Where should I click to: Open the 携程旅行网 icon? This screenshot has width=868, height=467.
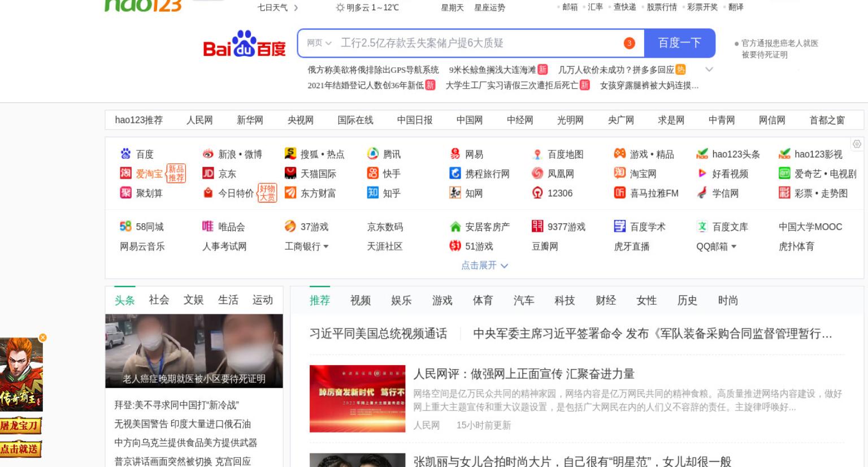[455, 173]
